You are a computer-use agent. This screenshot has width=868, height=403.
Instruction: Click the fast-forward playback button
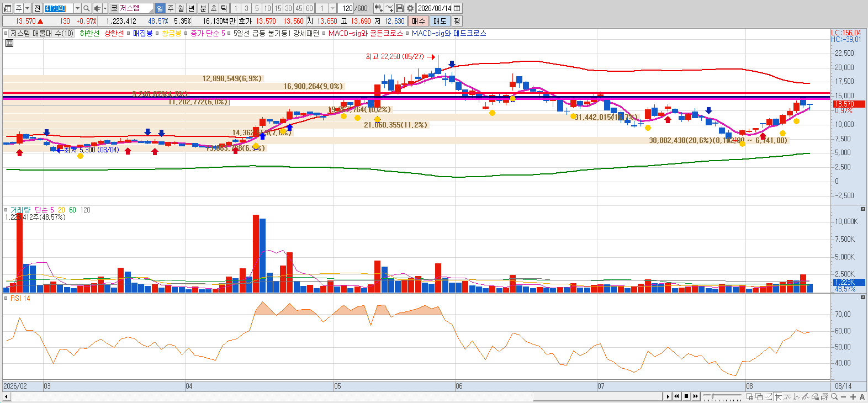click(696, 396)
